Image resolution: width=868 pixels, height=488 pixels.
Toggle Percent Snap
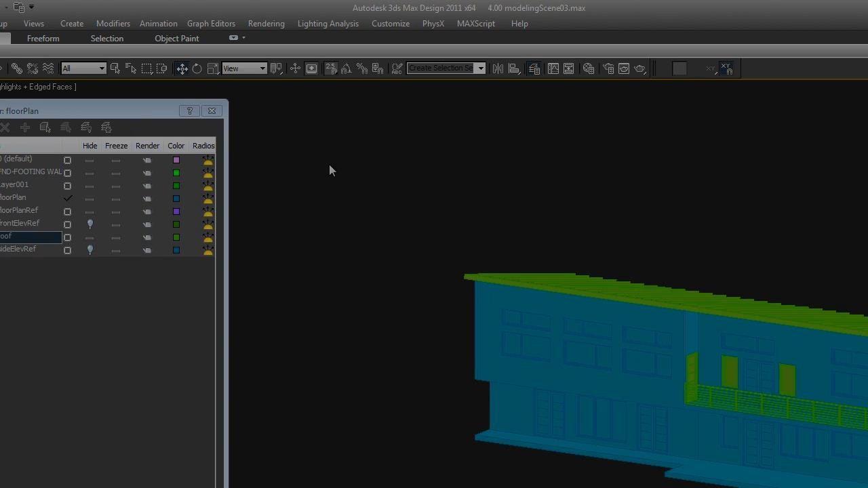pyautogui.click(x=361, y=68)
